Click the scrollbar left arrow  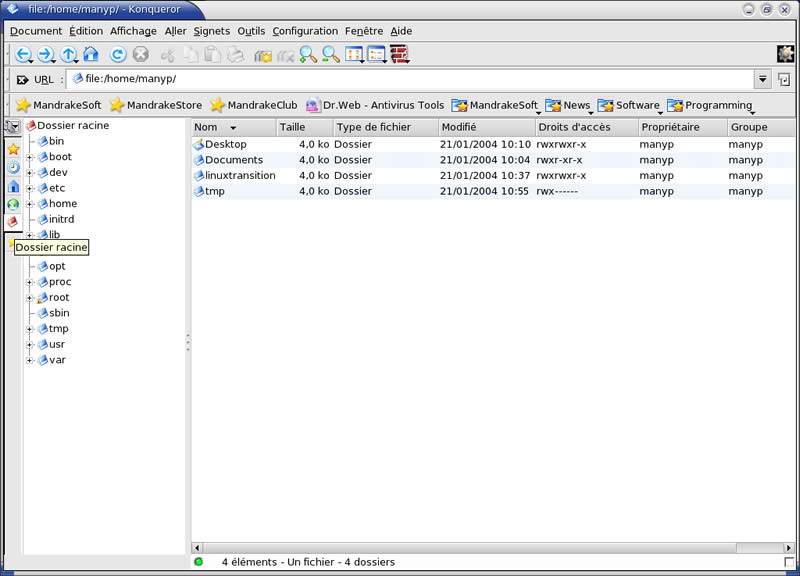(x=197, y=547)
